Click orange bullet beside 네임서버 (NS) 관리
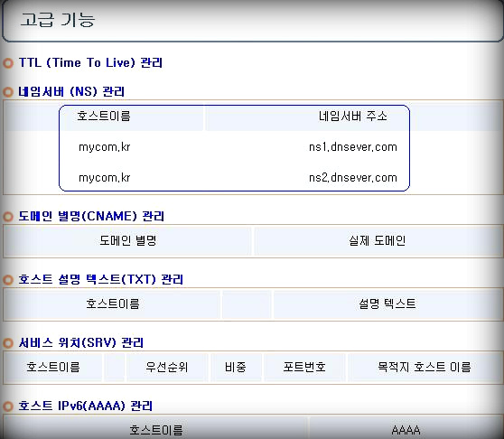 (x=8, y=92)
